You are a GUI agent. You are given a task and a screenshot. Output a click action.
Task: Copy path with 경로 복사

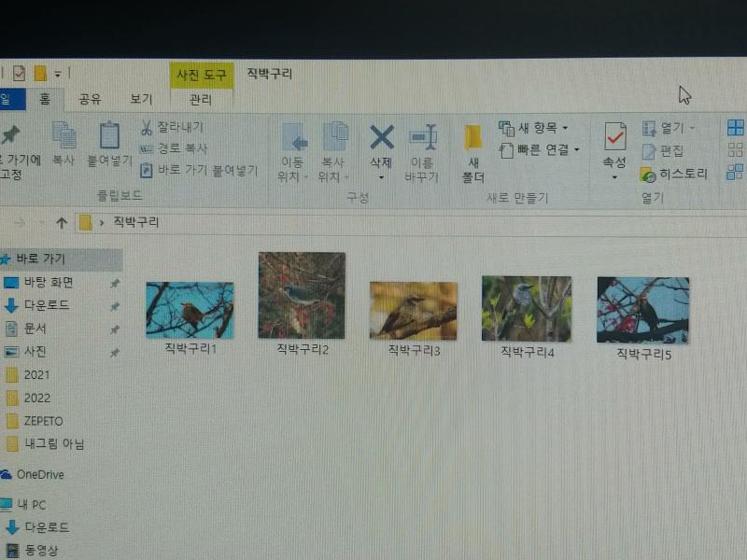tap(174, 148)
